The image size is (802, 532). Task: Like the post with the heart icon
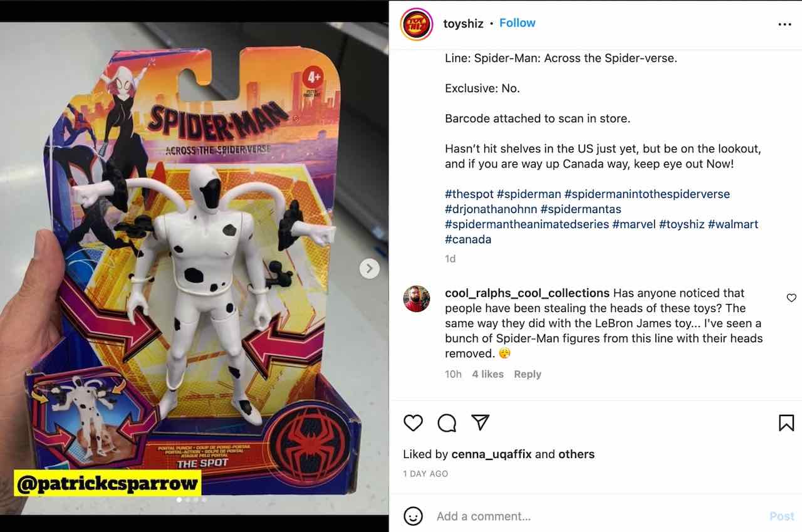point(413,423)
